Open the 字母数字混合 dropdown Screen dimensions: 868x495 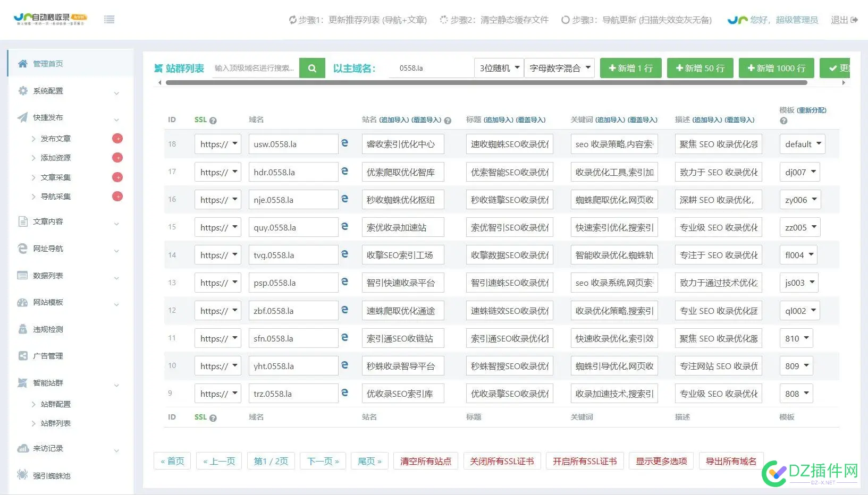pos(560,68)
